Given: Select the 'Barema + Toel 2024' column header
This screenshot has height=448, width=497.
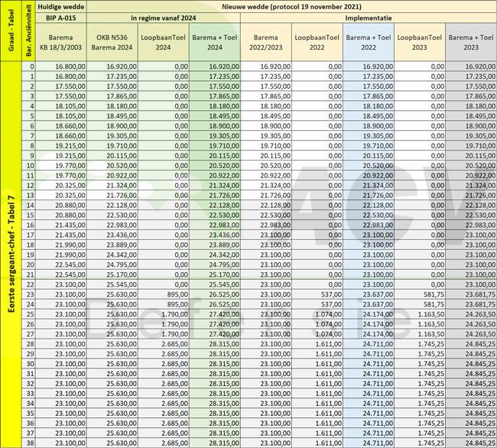Looking at the screenshot, I should 215,42.
